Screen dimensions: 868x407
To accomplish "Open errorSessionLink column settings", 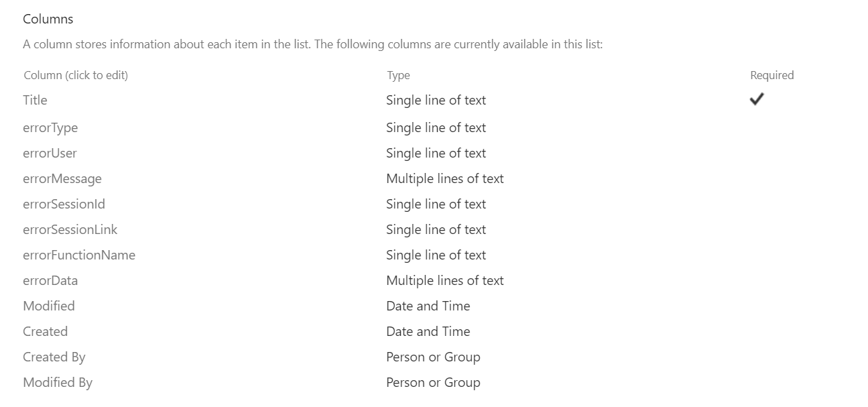I will tap(70, 229).
